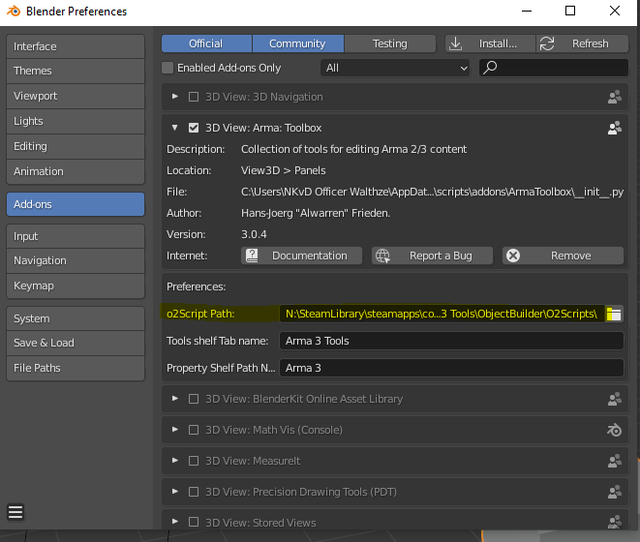Click the community icon on Precision Drawing Tools row

click(615, 492)
